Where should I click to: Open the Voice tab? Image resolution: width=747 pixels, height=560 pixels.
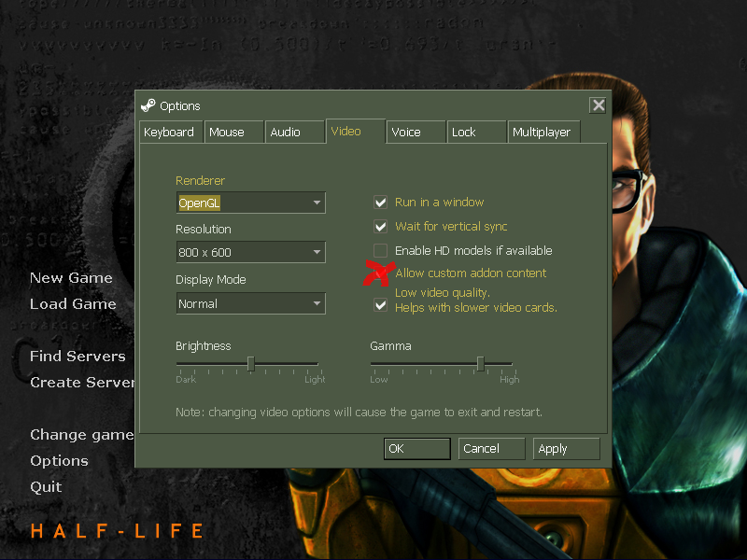pyautogui.click(x=416, y=132)
